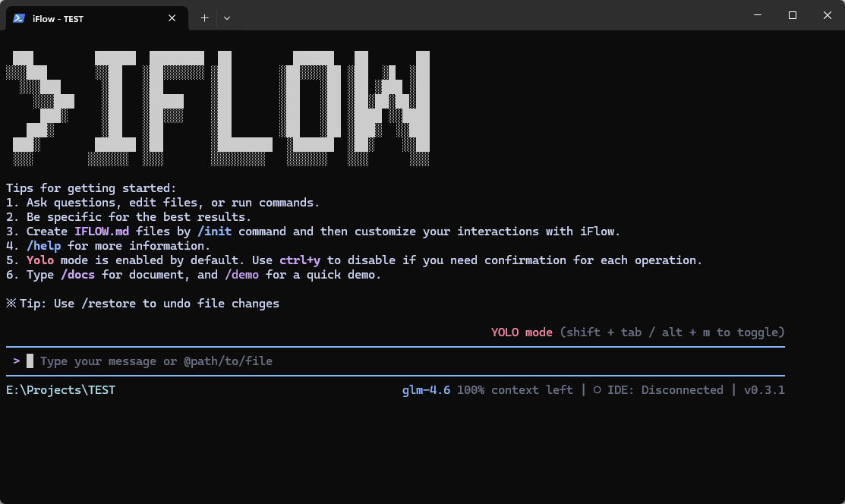
Task: Click the blinking cursor block to enable typing
Action: click(30, 361)
